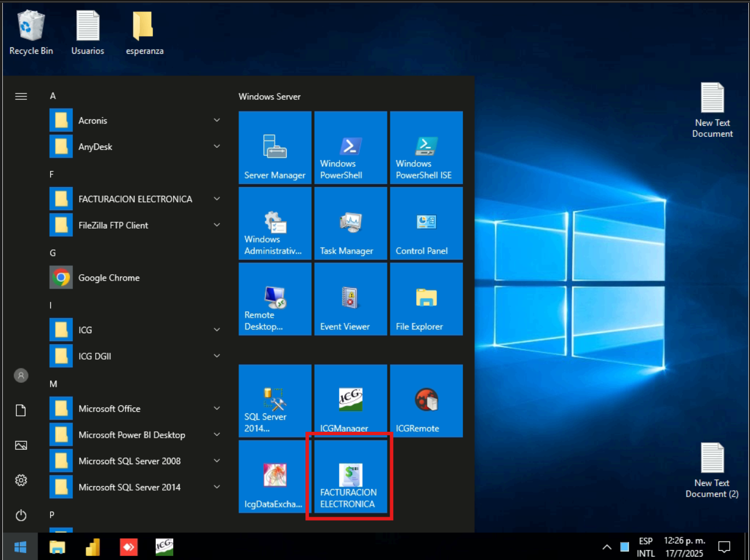The height and width of the screenshot is (560, 750).
Task: Launch the Event Viewer tile
Action: pos(350,299)
